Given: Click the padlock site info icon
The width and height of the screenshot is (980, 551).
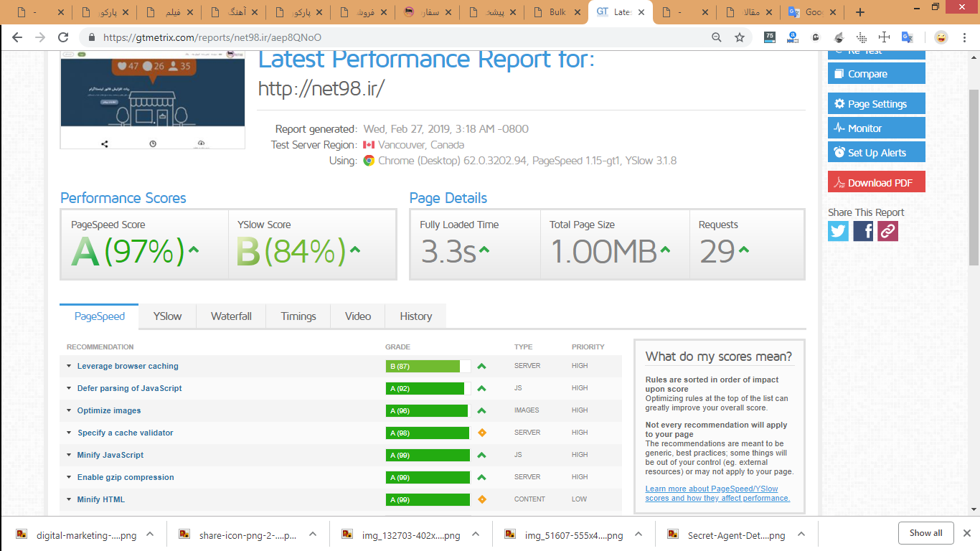Looking at the screenshot, I should (x=91, y=37).
